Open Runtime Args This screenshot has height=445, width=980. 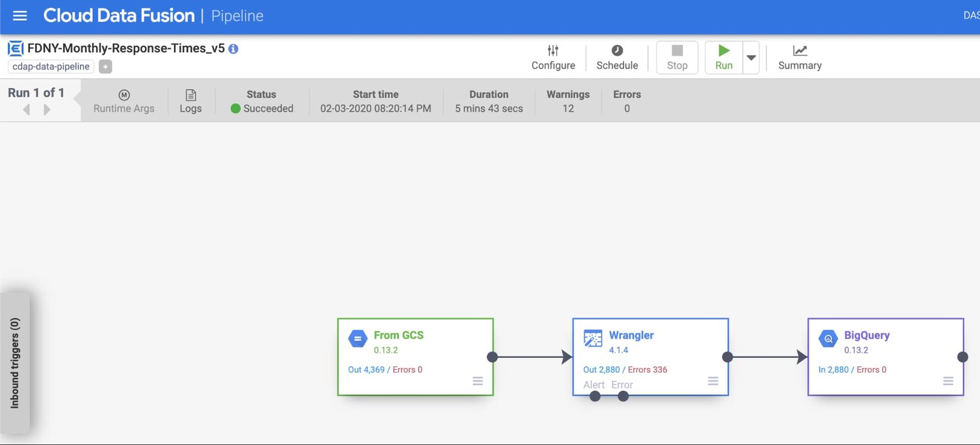(x=124, y=101)
